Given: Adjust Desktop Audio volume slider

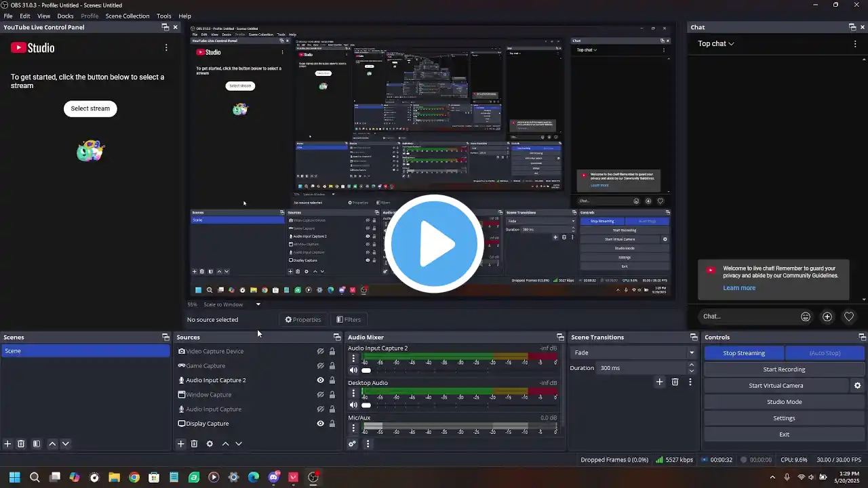Looking at the screenshot, I should click(366, 405).
